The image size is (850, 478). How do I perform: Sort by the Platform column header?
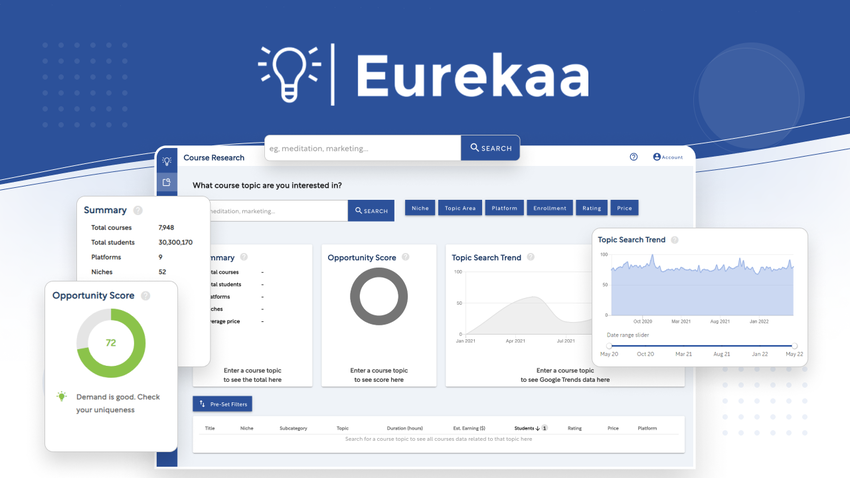(647, 428)
